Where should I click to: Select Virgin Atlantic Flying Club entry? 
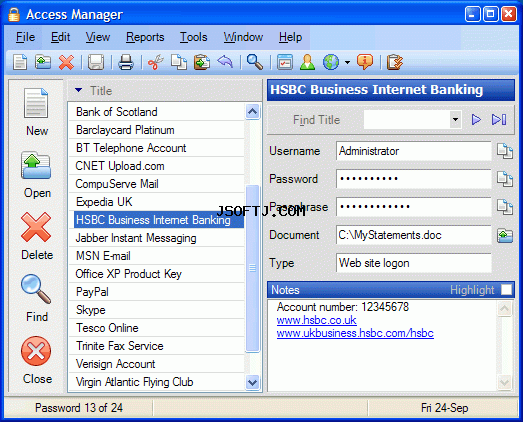coord(156,382)
